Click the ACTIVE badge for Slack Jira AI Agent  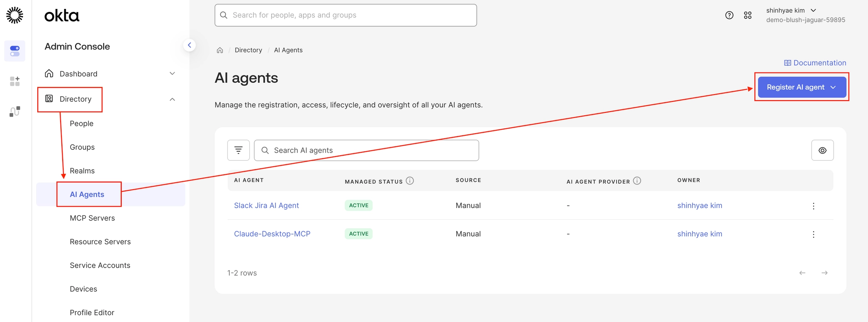[x=359, y=205]
